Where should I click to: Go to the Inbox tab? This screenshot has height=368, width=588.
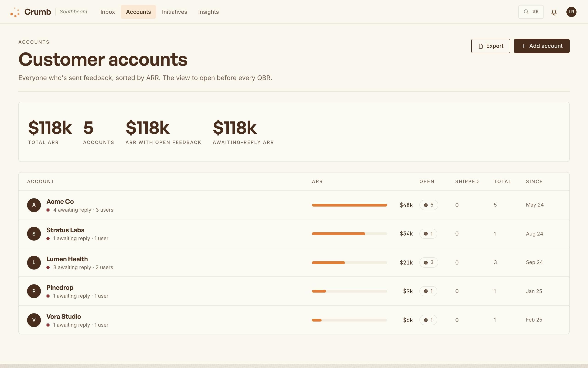click(x=108, y=12)
